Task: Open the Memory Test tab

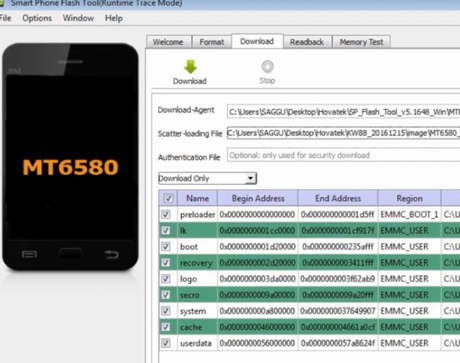Action: click(361, 42)
